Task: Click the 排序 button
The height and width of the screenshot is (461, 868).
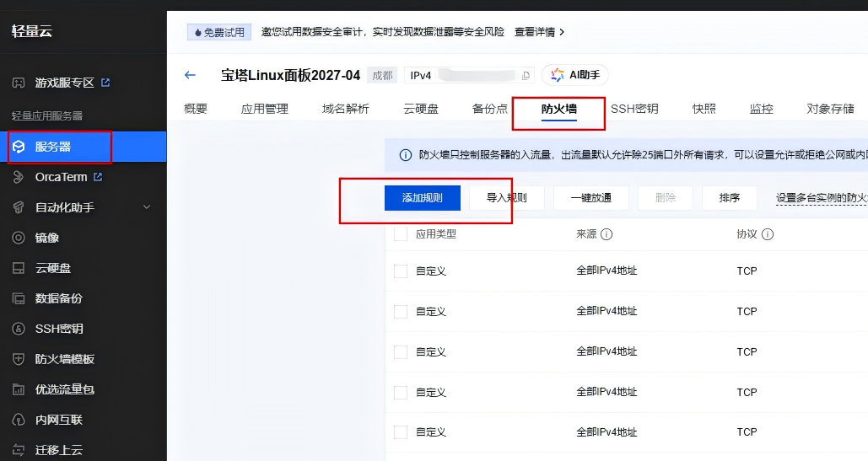Action: click(729, 198)
